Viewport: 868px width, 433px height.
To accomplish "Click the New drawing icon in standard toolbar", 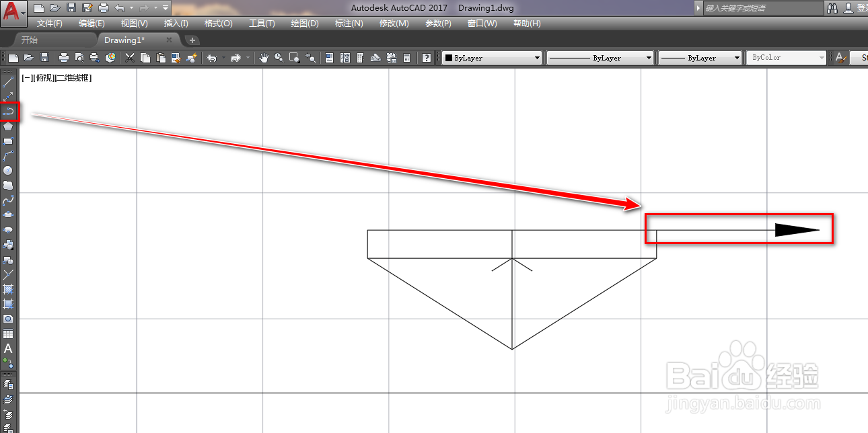I will (13, 58).
